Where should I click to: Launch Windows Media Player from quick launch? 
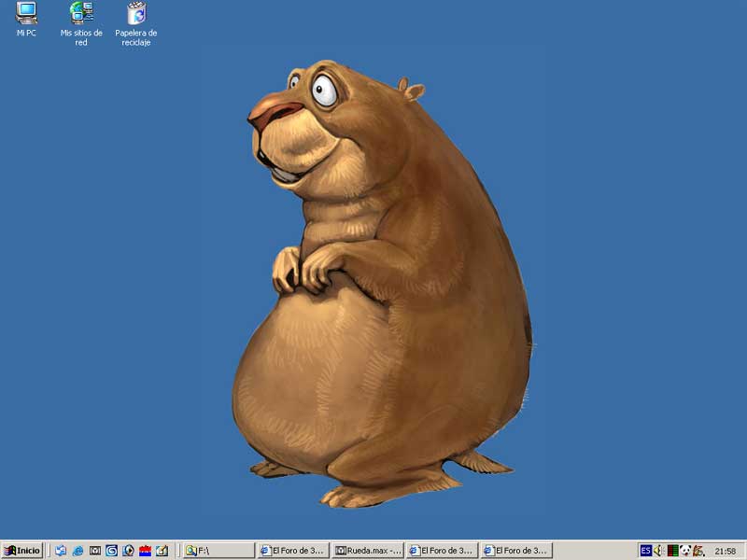click(128, 551)
